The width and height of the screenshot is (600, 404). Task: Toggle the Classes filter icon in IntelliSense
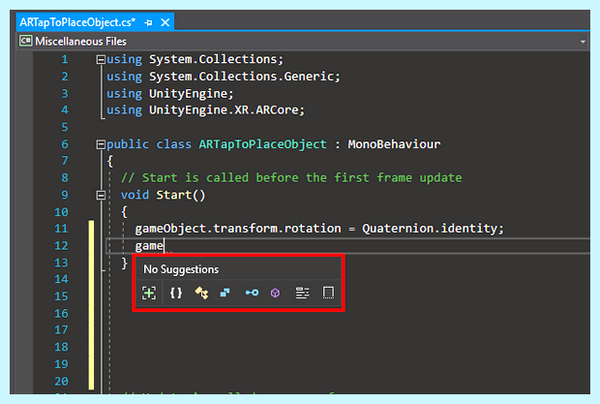pos(202,293)
